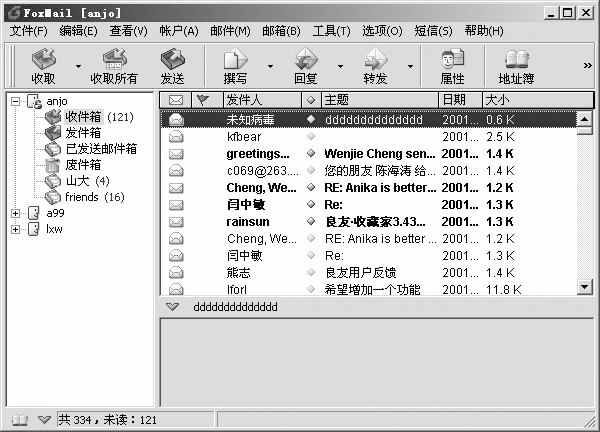Open the 编辑(E) menu

coord(78,31)
